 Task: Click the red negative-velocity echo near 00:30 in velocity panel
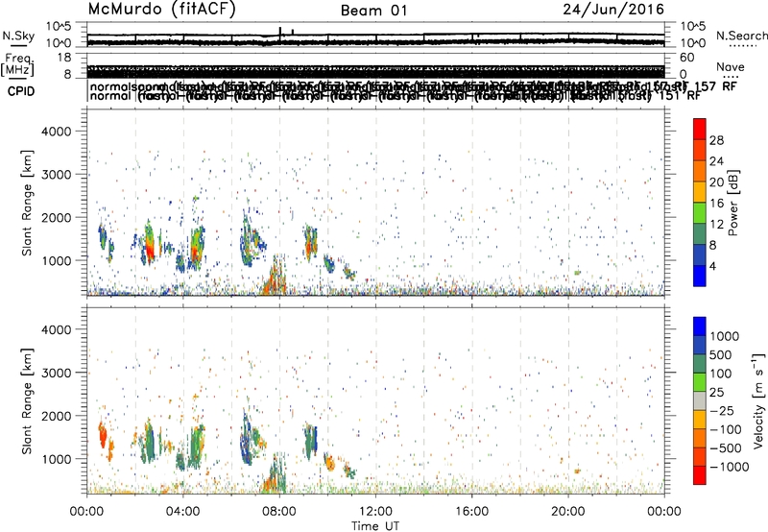click(x=103, y=435)
